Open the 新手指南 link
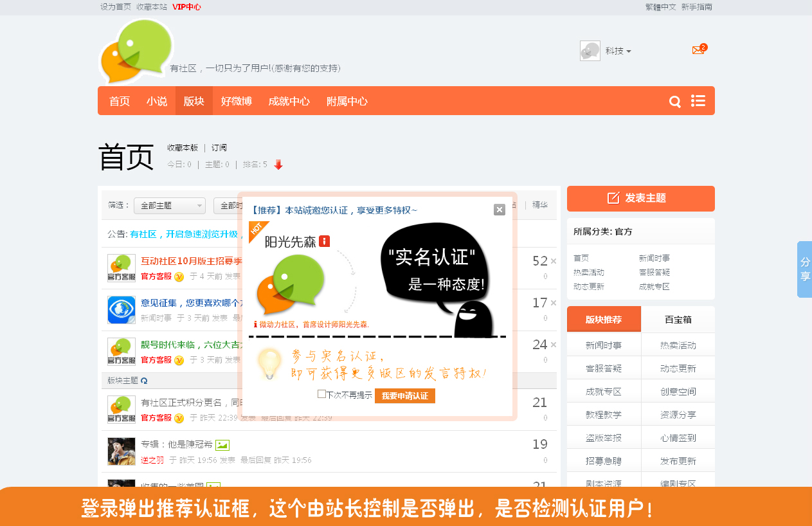 click(x=697, y=7)
